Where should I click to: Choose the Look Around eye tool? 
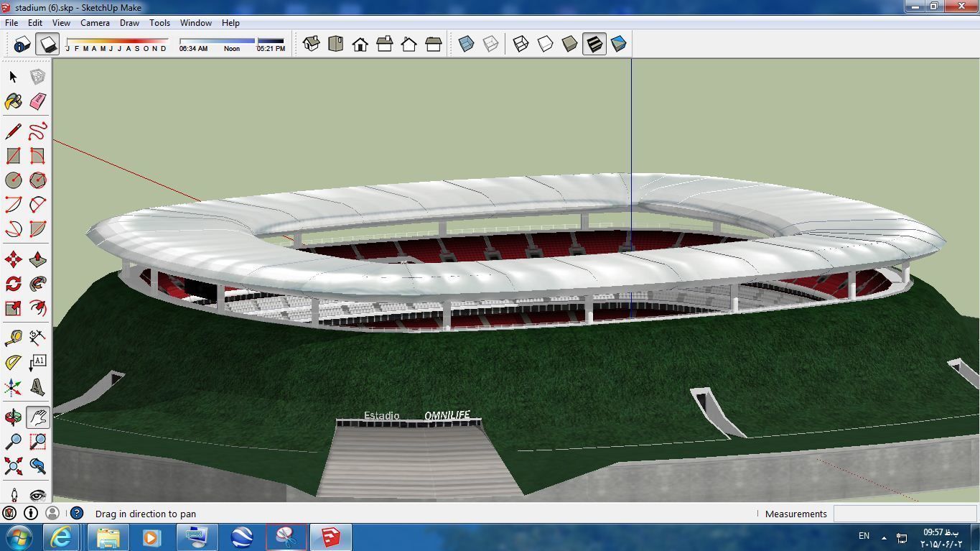(x=37, y=494)
